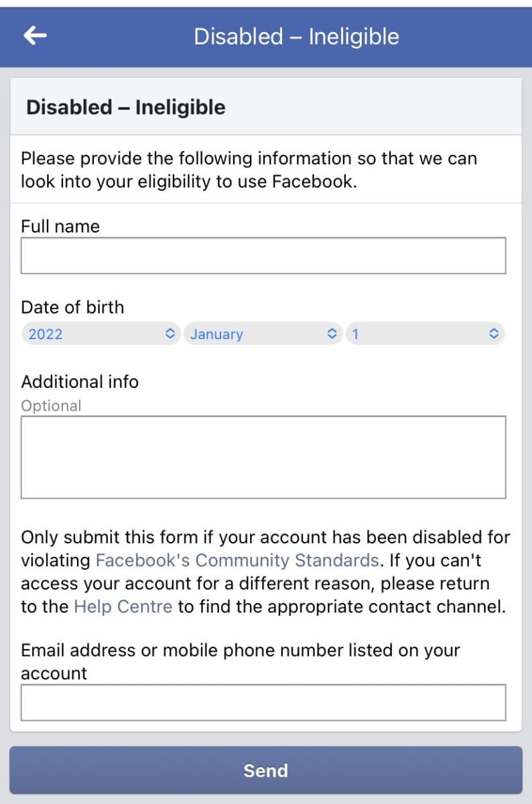Focus the Full name text field
Screen dimensions: 532x804
click(263, 255)
